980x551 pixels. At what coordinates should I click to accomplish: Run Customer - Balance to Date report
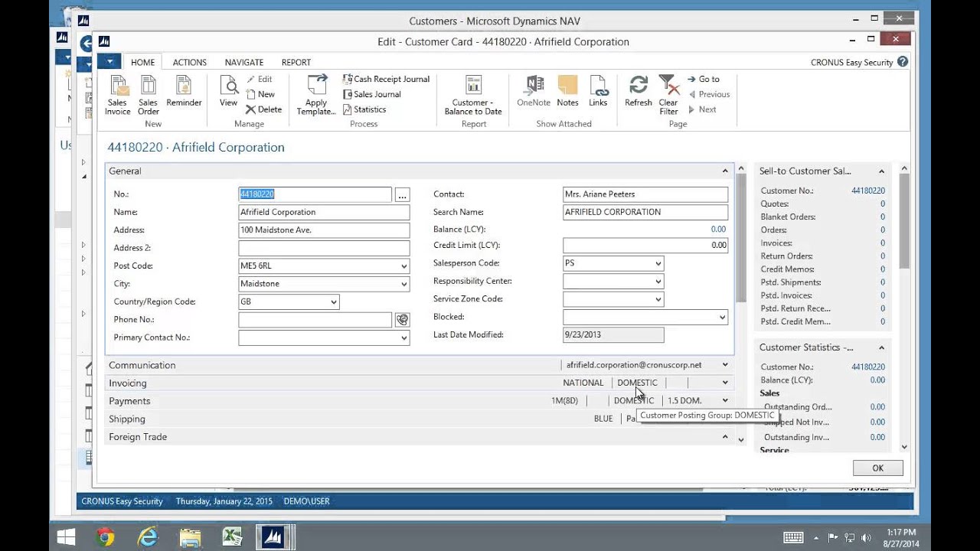[473, 95]
